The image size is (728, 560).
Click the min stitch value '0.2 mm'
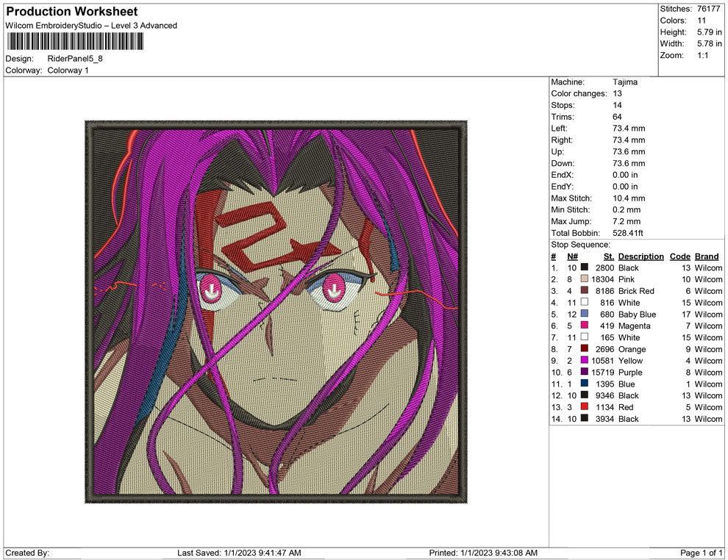click(x=627, y=209)
